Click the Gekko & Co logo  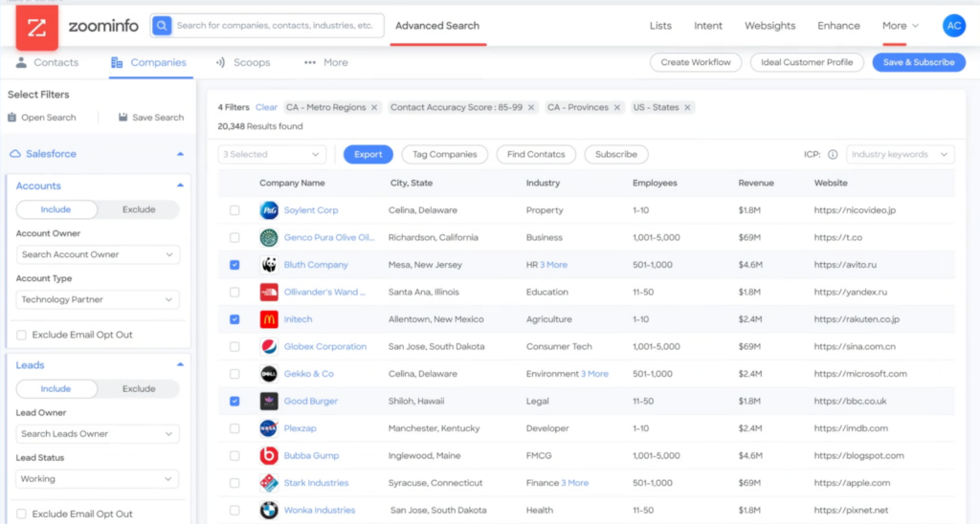[269, 374]
